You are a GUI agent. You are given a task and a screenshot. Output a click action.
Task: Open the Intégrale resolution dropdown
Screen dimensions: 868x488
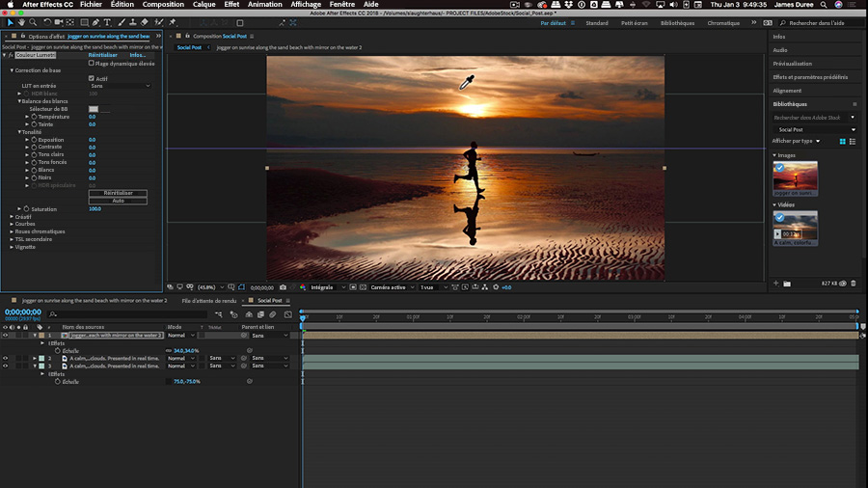tap(326, 287)
